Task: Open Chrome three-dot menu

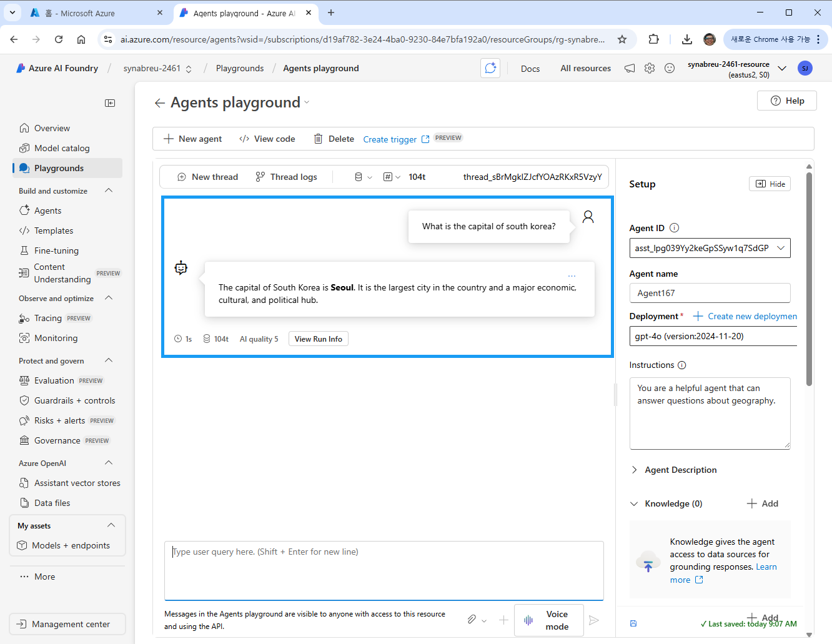Action: point(818,39)
